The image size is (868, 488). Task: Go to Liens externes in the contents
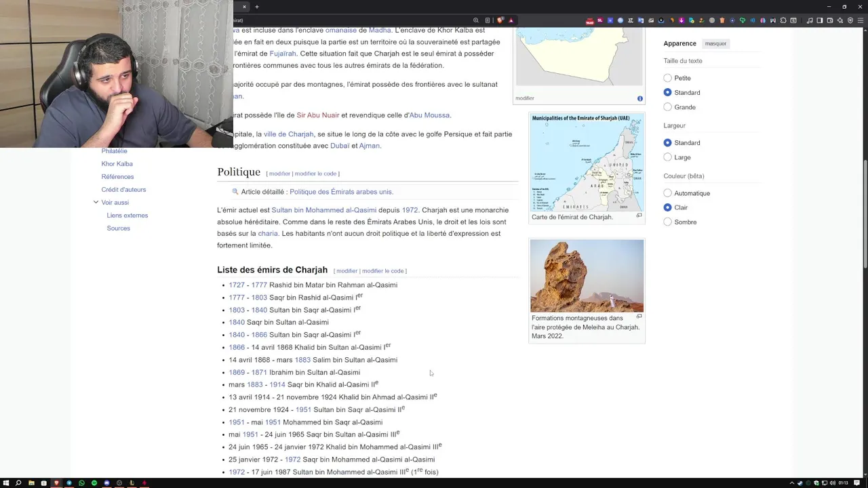(127, 216)
